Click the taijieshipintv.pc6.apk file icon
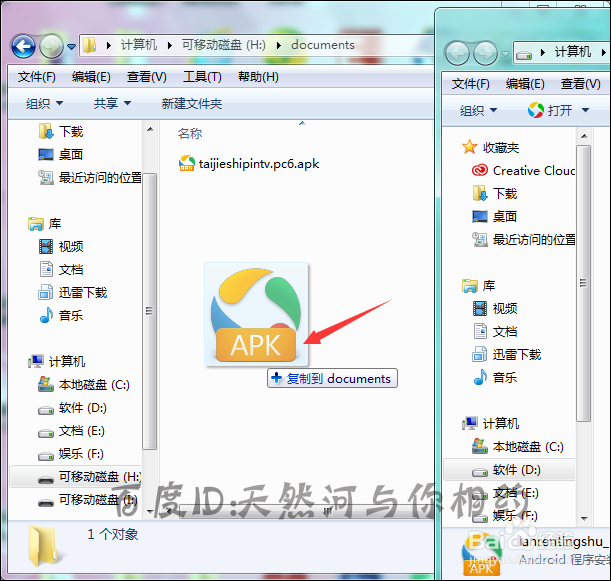The height and width of the screenshot is (581, 611). (187, 163)
